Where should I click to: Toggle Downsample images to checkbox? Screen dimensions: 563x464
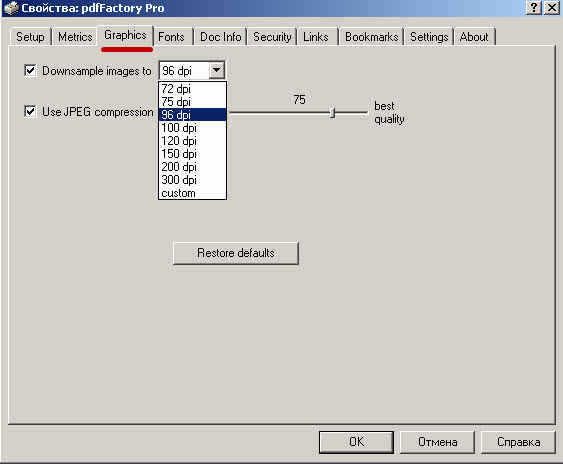click(x=30, y=70)
